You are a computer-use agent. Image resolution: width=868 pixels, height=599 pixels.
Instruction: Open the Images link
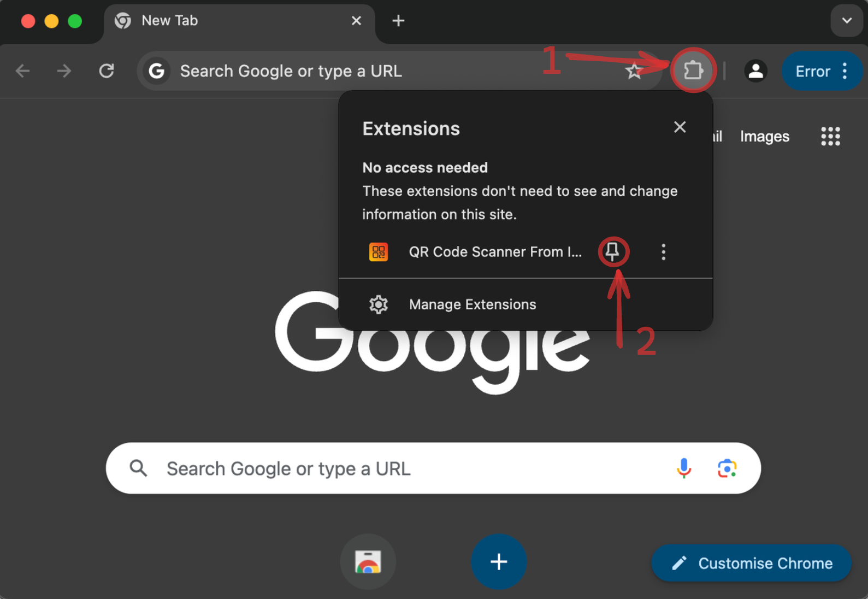point(764,136)
